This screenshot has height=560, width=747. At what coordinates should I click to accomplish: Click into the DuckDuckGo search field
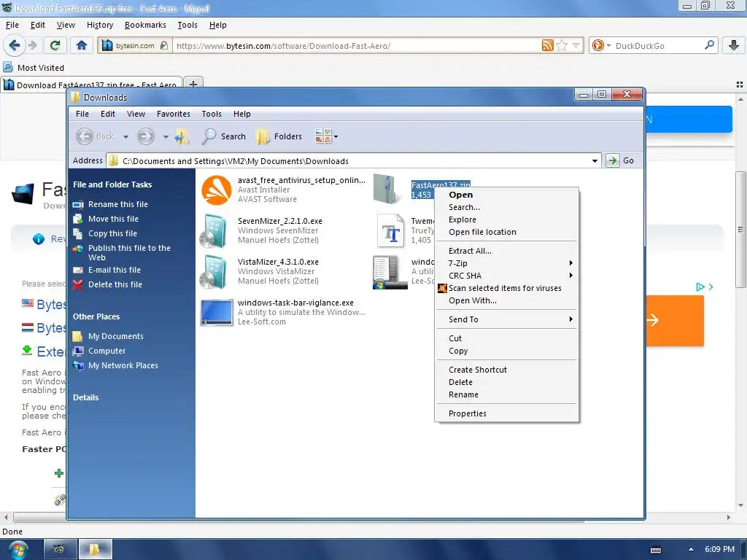[657, 46]
